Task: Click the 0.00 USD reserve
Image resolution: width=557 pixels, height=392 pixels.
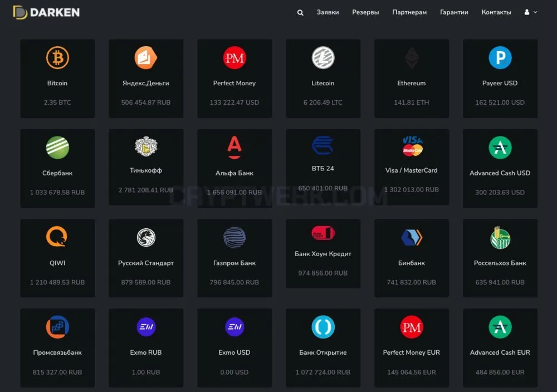Action: (234, 372)
